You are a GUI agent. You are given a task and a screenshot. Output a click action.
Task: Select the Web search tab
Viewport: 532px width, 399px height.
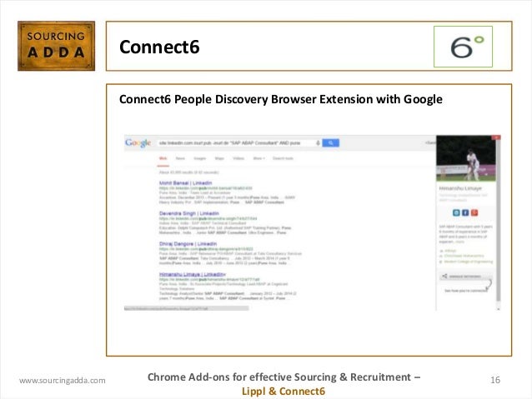[163, 158]
